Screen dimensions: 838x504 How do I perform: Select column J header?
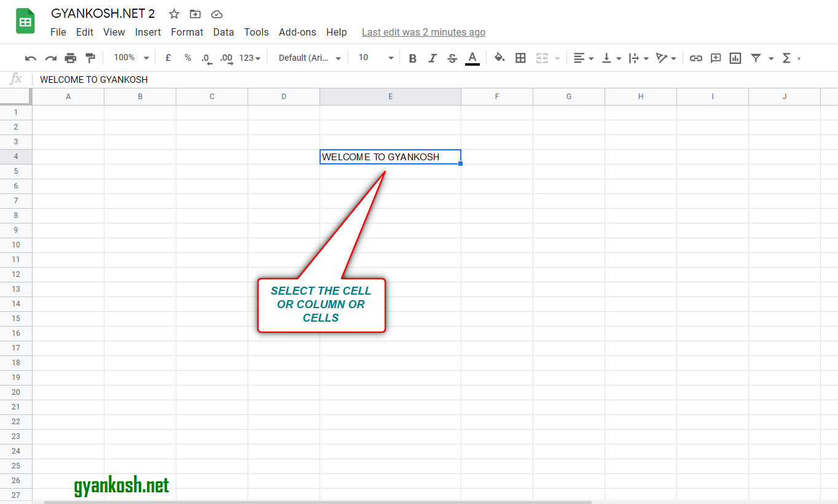click(785, 96)
